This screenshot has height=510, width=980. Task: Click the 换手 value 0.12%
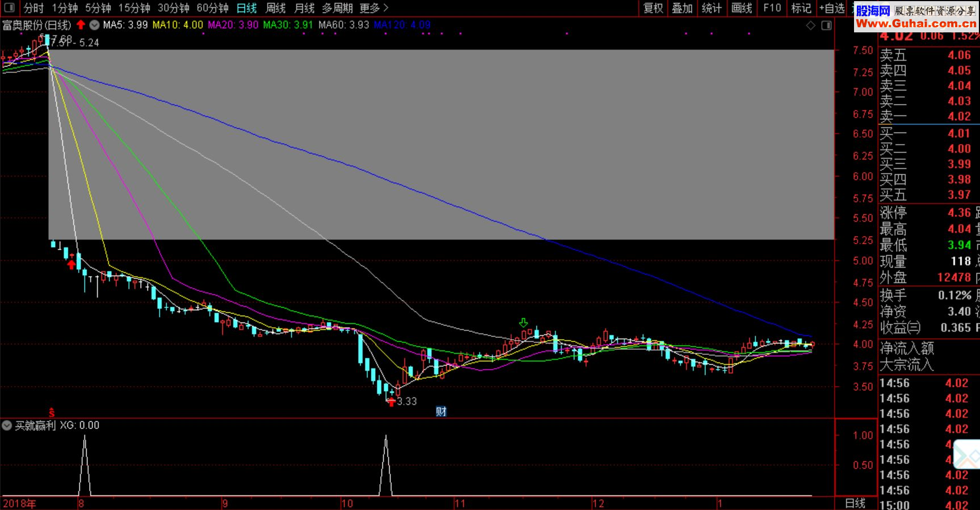click(954, 295)
